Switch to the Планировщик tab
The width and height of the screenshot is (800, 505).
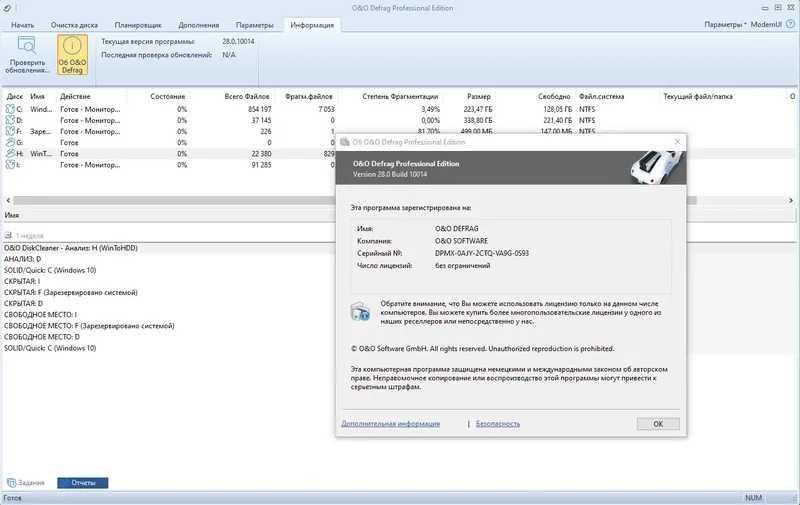click(x=138, y=24)
